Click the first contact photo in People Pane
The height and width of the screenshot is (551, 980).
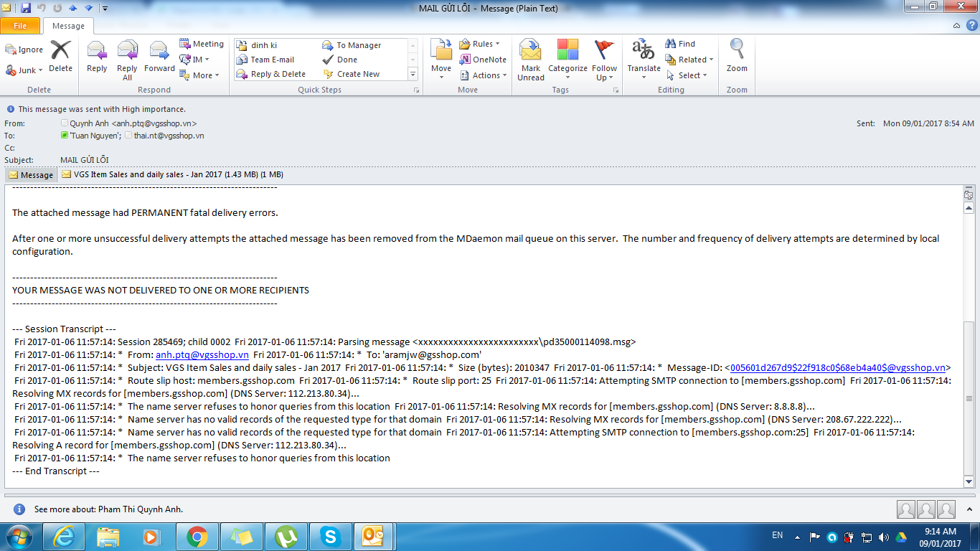(x=906, y=509)
